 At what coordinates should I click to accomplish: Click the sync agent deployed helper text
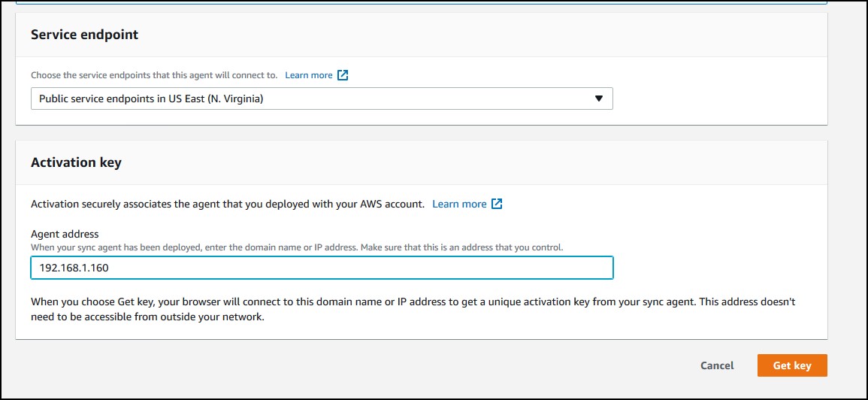coord(297,247)
